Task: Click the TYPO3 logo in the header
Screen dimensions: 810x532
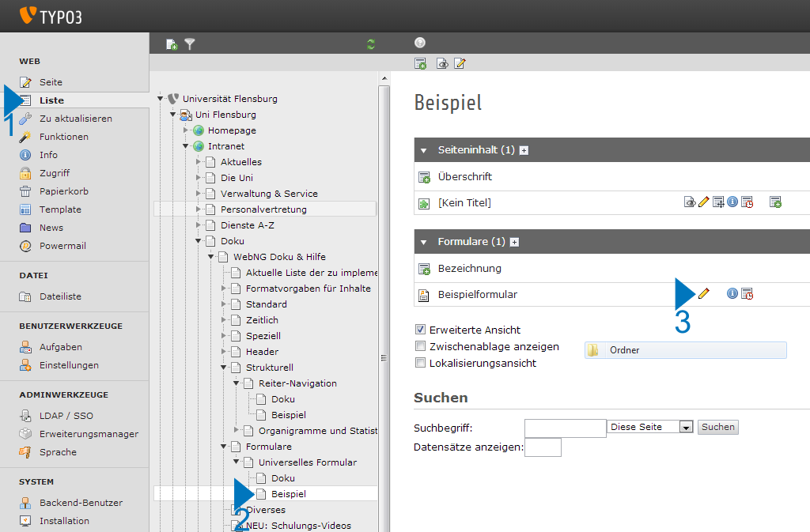Action: pos(50,15)
